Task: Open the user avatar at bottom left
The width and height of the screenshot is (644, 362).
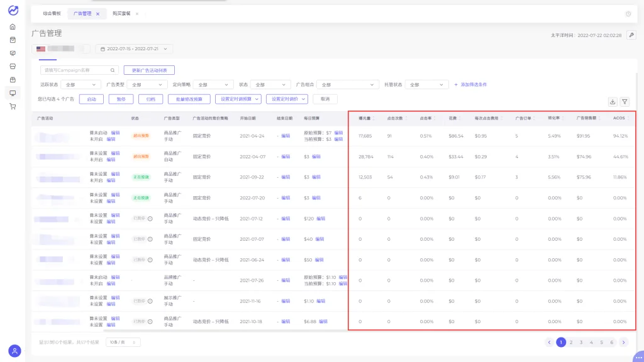Action: coord(14,351)
